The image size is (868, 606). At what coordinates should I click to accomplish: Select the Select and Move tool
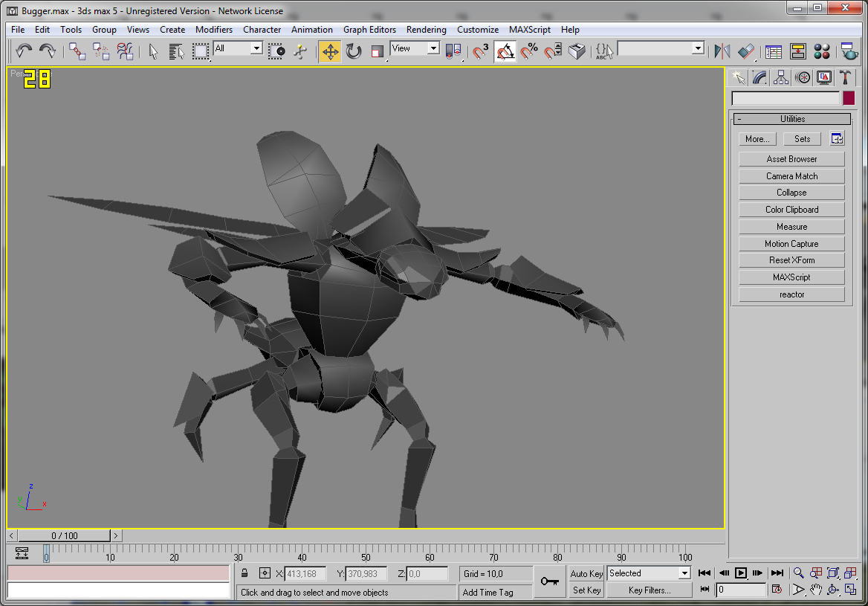[x=330, y=51]
